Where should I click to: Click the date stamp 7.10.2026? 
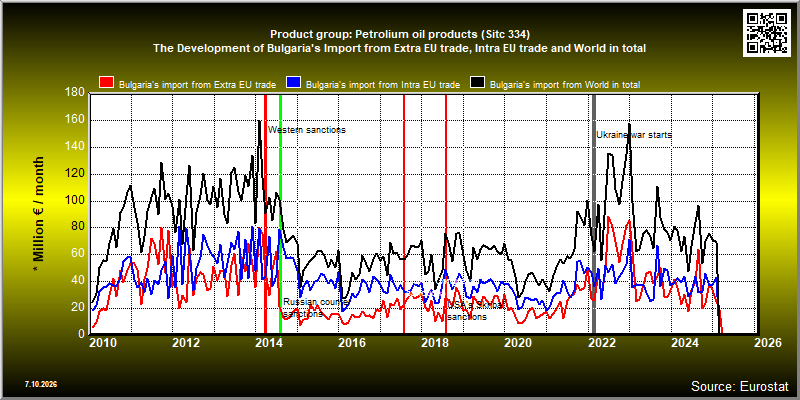[x=40, y=384]
